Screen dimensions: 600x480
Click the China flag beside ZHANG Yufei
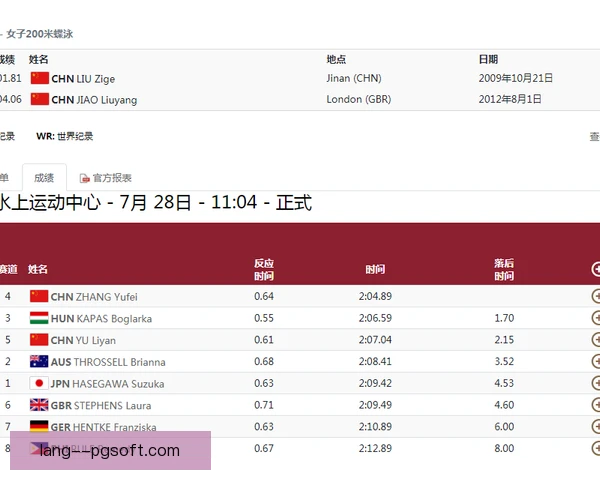[39, 296]
